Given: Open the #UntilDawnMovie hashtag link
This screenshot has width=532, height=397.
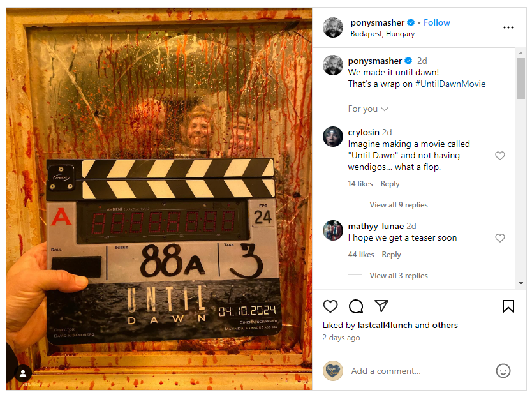Looking at the screenshot, I should pyautogui.click(x=450, y=84).
